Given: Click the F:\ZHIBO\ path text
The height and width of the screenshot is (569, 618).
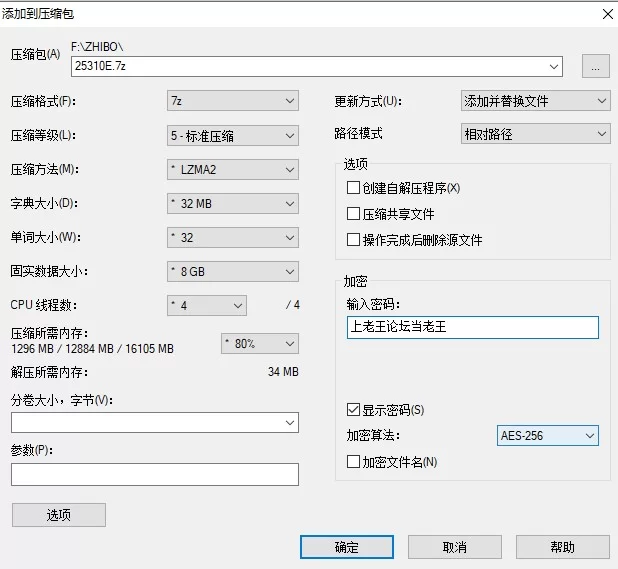Looking at the screenshot, I should (x=97, y=47).
